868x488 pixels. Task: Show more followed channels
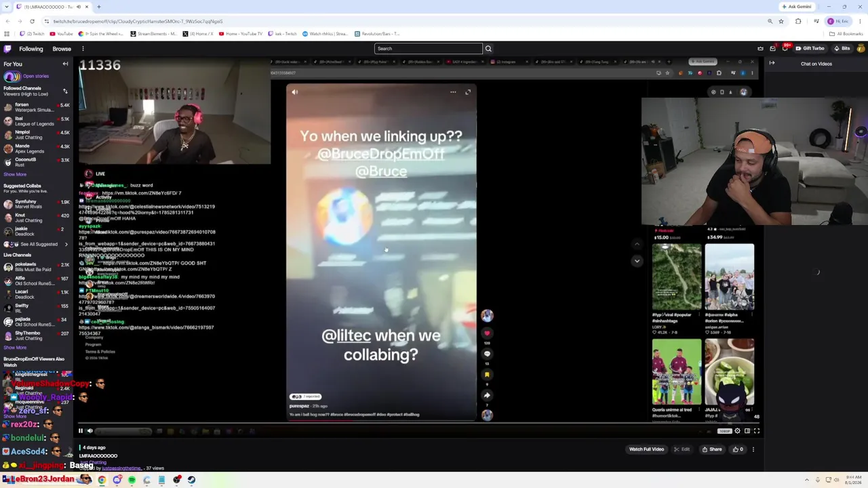(x=15, y=174)
